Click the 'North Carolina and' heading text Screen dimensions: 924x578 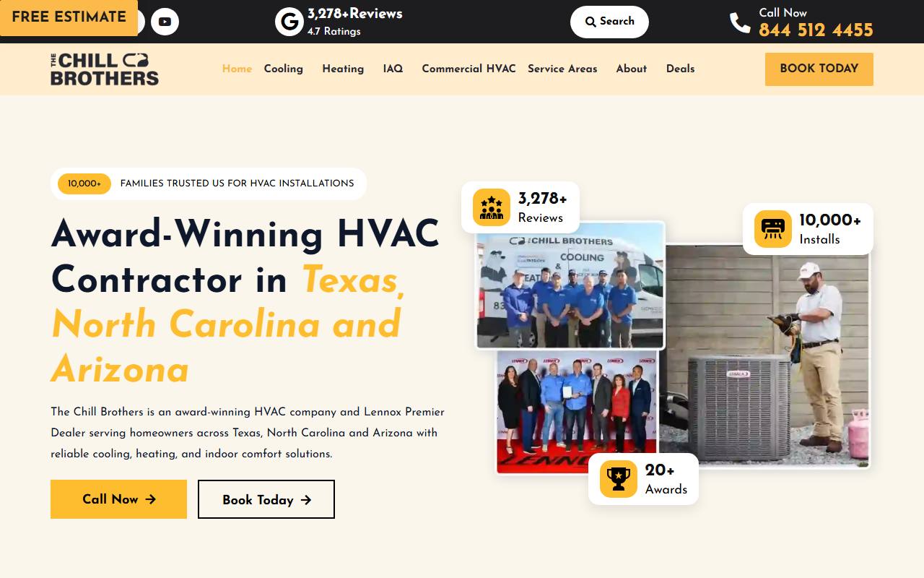[226, 324]
